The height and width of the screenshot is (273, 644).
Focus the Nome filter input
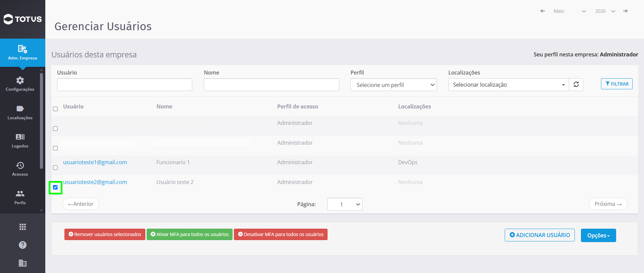point(271,85)
